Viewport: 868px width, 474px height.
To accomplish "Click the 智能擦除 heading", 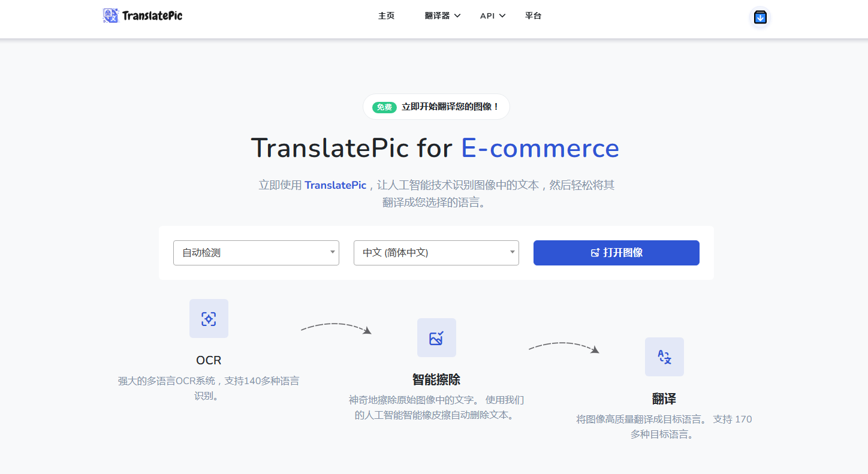I will (436, 380).
